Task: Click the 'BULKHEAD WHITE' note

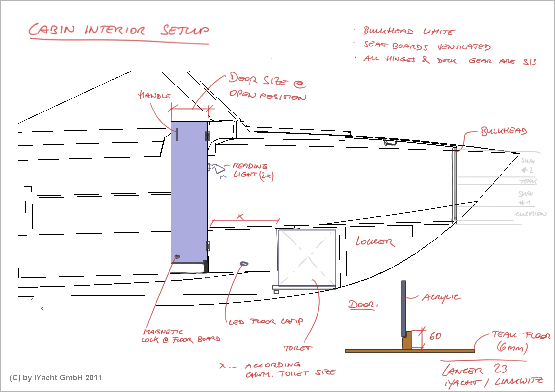Action: (409, 31)
